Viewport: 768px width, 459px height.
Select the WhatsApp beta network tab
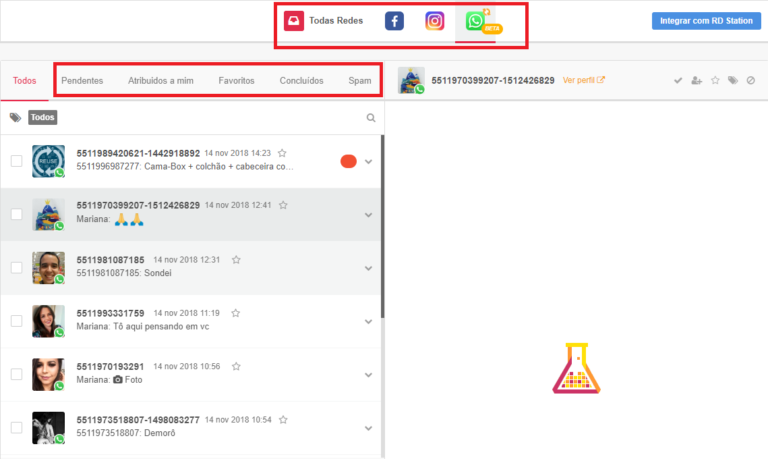tap(475, 21)
